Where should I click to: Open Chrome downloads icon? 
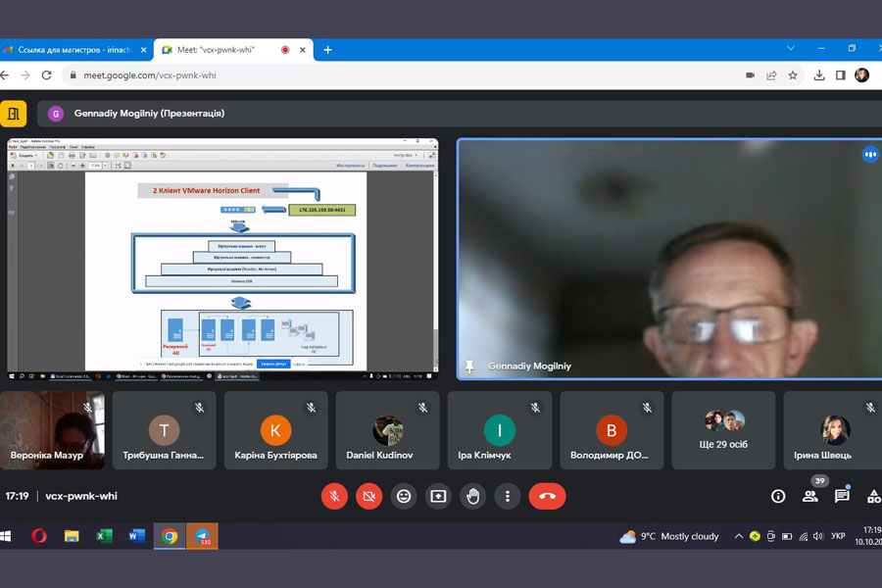(819, 75)
